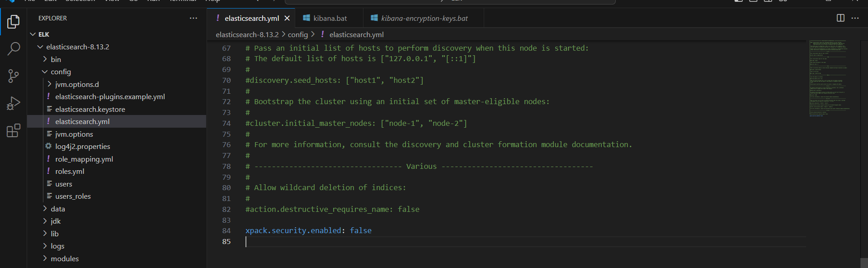Expand the jvm.options.d folder
This screenshot has width=868, height=268.
tap(49, 84)
